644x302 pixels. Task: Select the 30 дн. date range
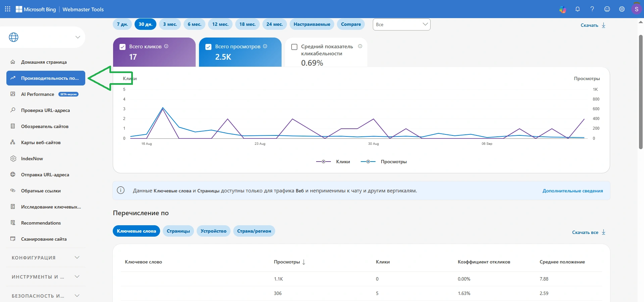(x=145, y=24)
